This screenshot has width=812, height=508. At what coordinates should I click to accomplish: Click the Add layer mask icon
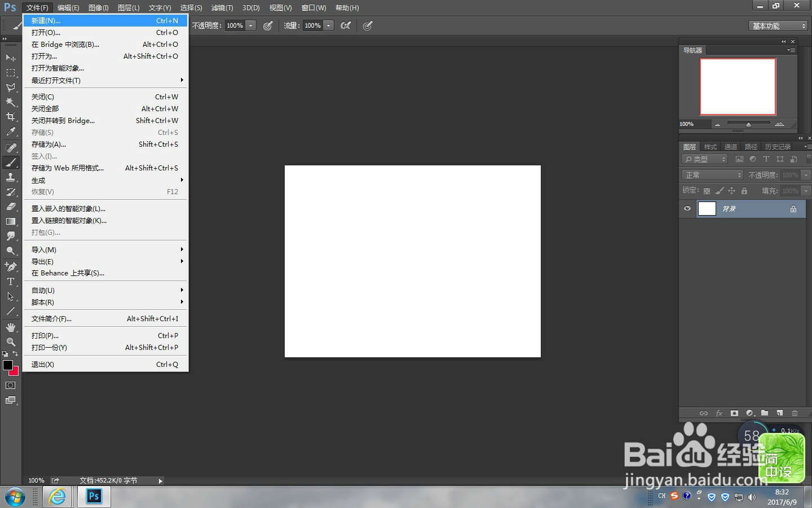coord(734,413)
